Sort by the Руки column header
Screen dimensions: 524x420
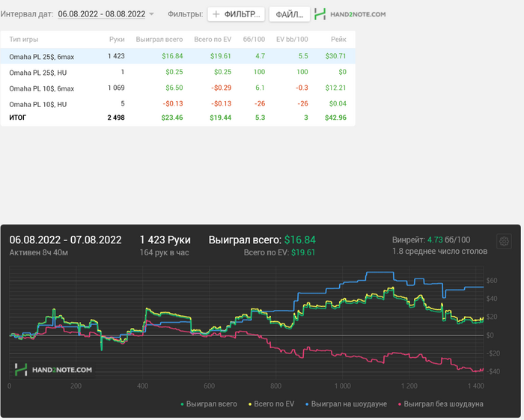click(x=117, y=40)
